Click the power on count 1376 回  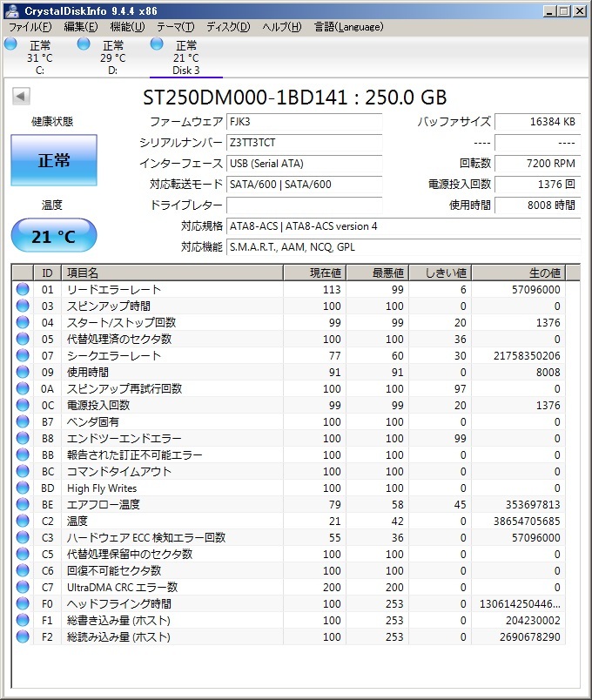point(537,185)
